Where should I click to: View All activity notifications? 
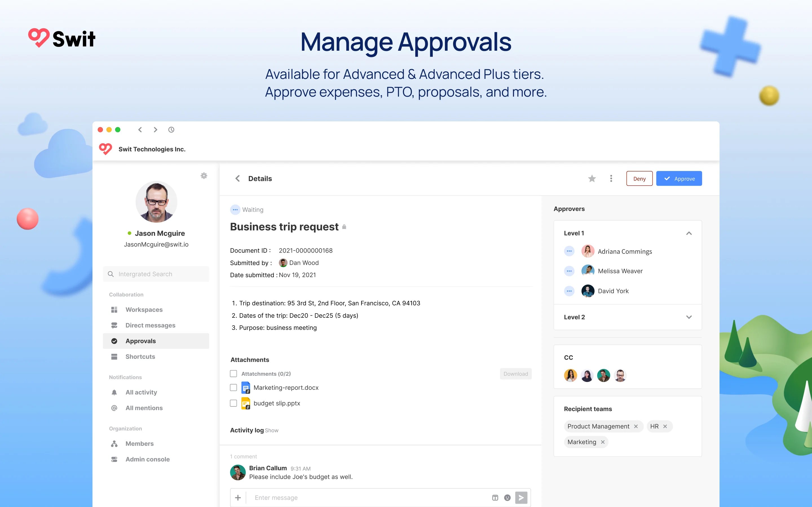[x=141, y=392]
